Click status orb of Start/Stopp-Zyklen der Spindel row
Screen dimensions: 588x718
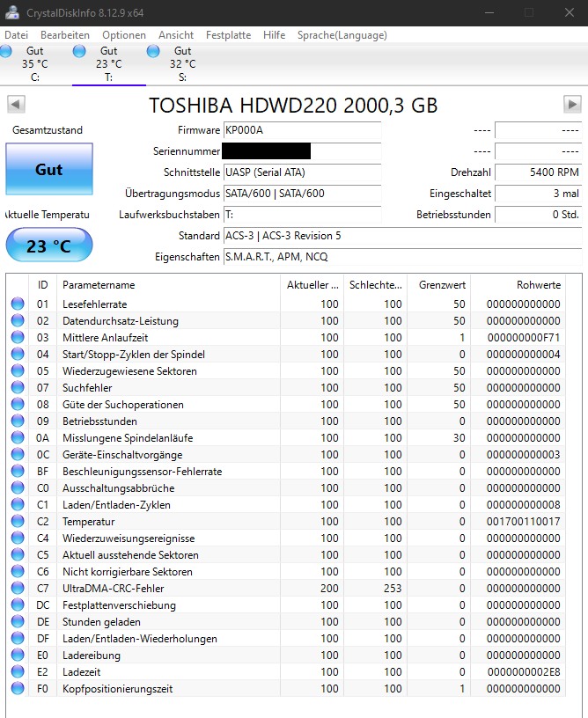coord(18,354)
